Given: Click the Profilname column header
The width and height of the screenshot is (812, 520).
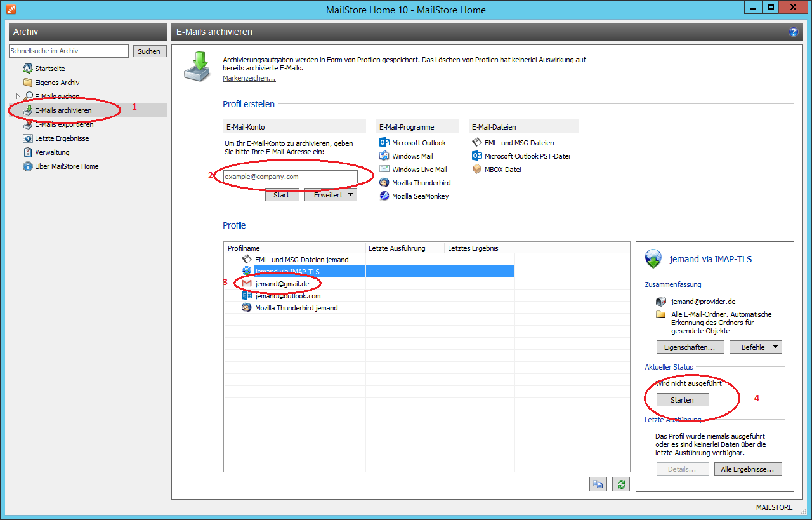Looking at the screenshot, I should [x=295, y=248].
